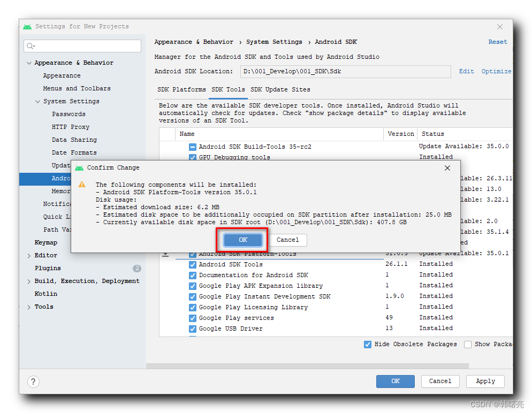Screen dimensions: 532x413
Task: Open Date Formats settings
Action: 74,153
